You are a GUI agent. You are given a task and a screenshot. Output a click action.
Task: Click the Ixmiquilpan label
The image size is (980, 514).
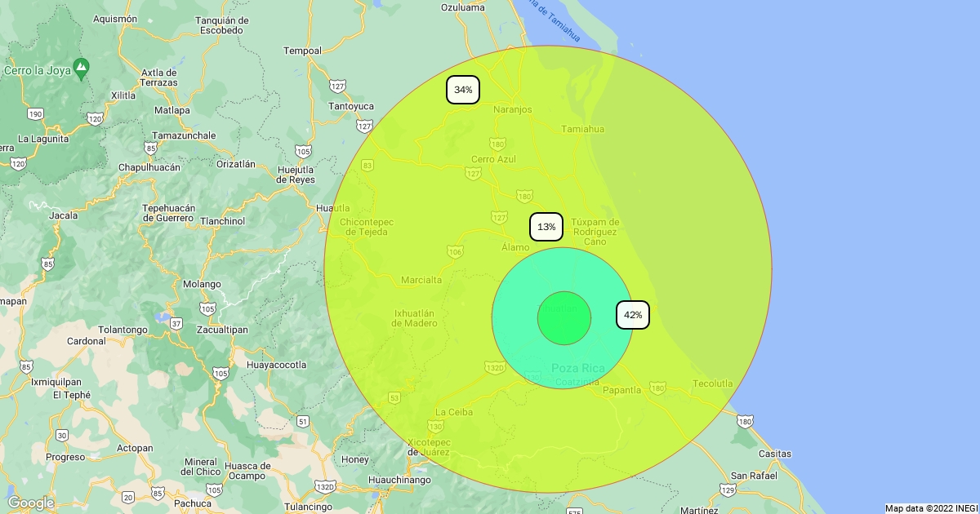tap(56, 381)
